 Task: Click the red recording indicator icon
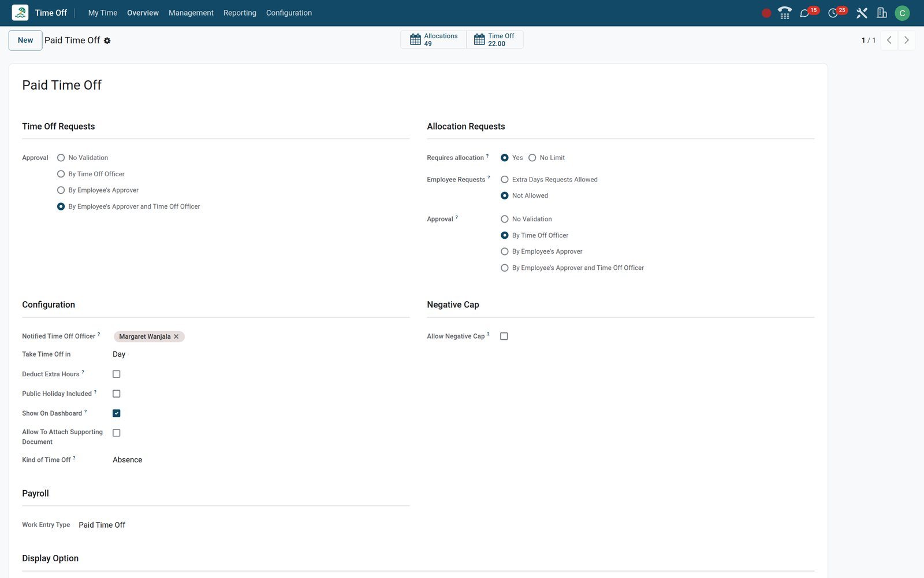coord(766,13)
